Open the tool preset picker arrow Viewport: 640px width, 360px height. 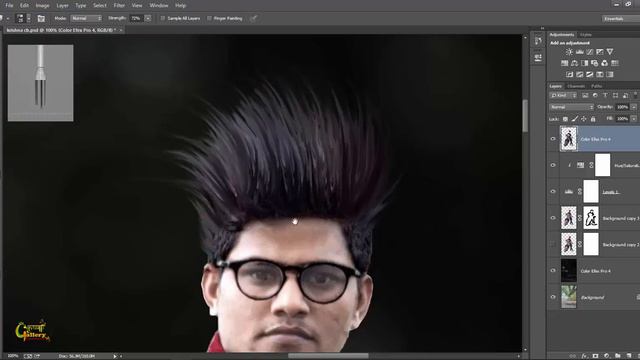(x=7, y=18)
